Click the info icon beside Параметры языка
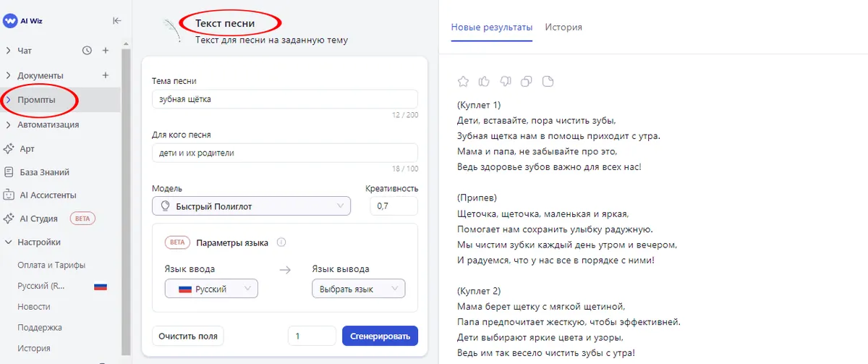The width and height of the screenshot is (868, 364). click(x=281, y=242)
